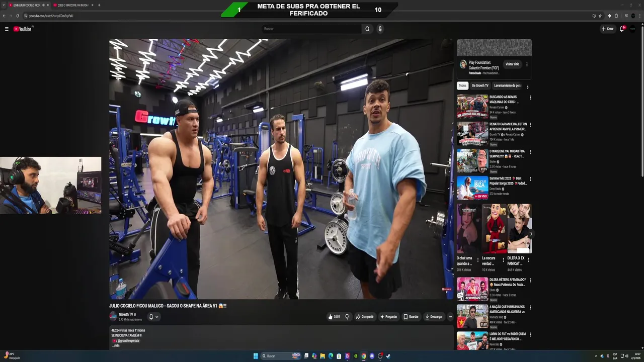Select the De Growth TV chip

pyautogui.click(x=480, y=85)
